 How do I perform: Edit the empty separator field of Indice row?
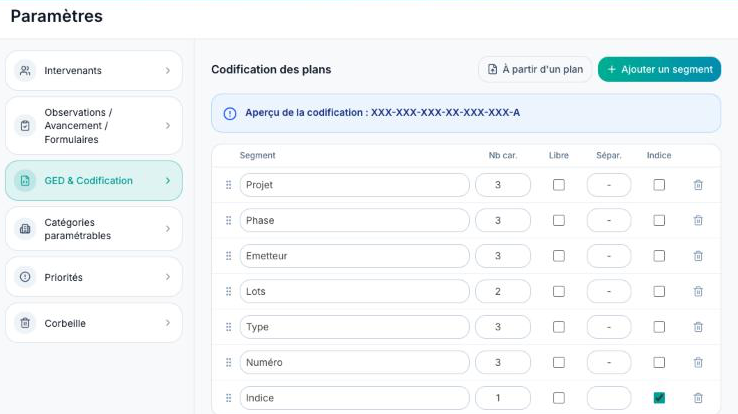coord(609,398)
